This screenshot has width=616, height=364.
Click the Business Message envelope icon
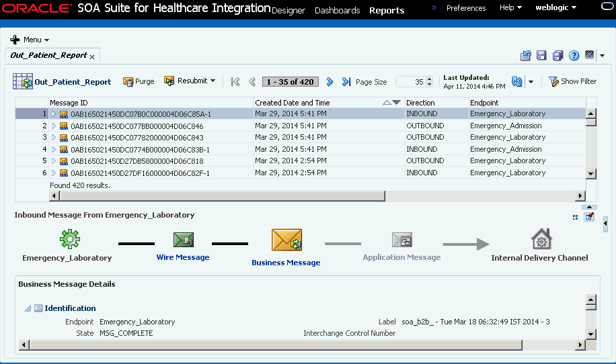(x=286, y=240)
